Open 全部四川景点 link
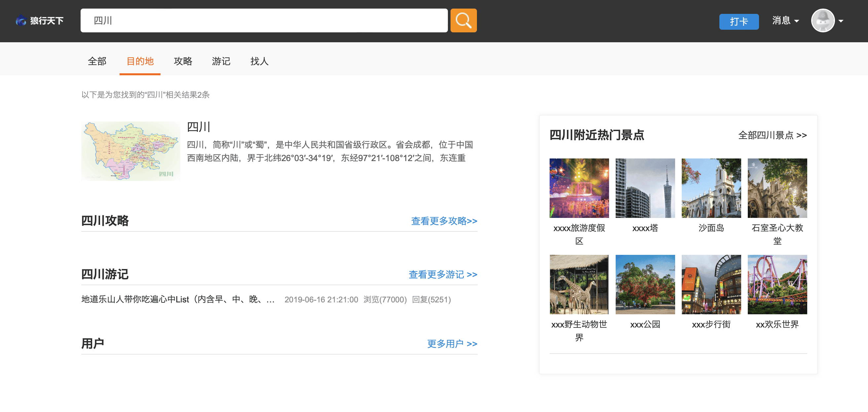The image size is (868, 412). [x=772, y=135]
